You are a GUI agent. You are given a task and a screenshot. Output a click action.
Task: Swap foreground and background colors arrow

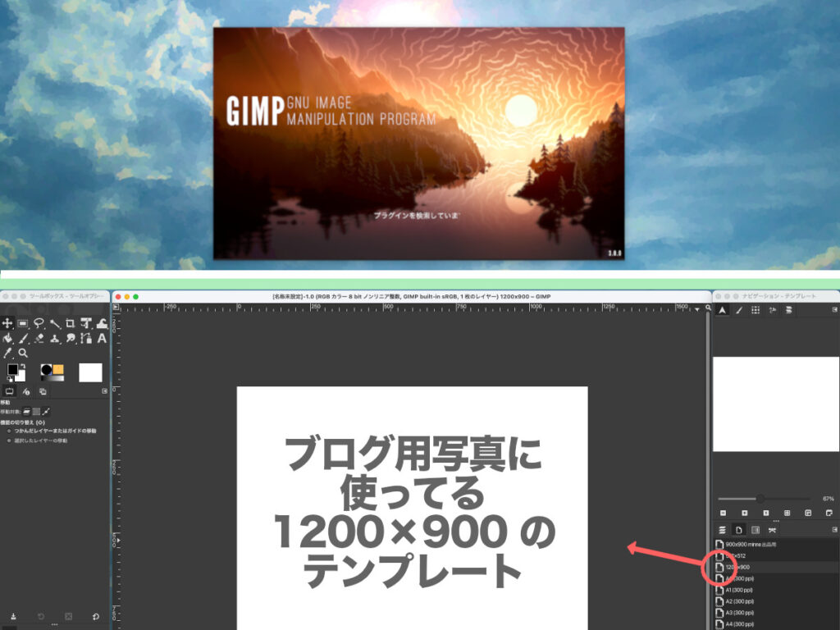(x=22, y=367)
